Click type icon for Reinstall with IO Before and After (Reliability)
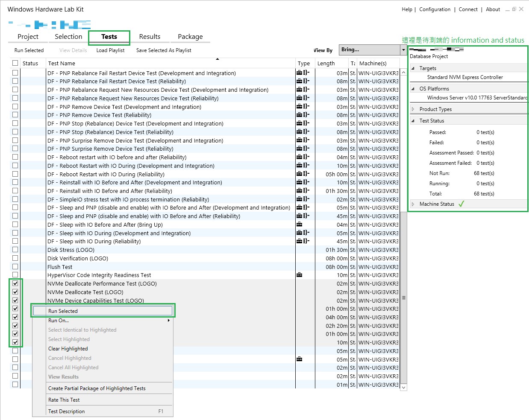The image size is (529, 420). [x=303, y=191]
